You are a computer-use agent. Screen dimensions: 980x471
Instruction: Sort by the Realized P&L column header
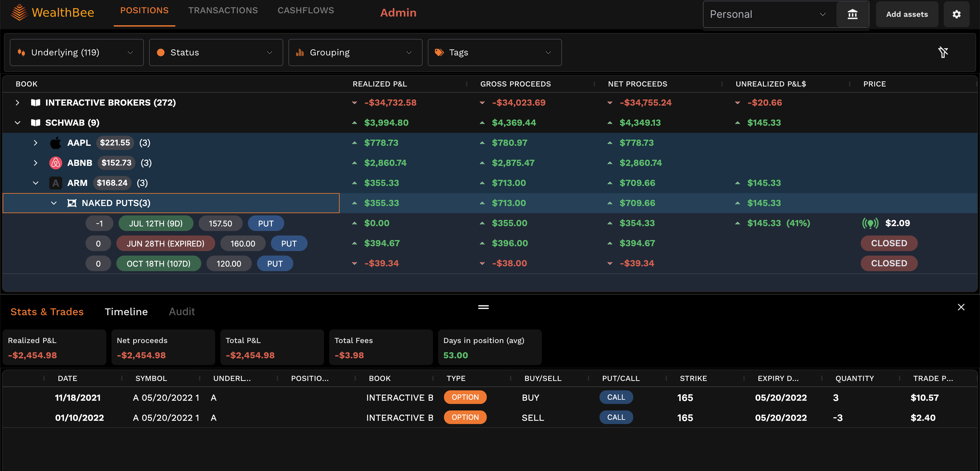click(x=379, y=84)
